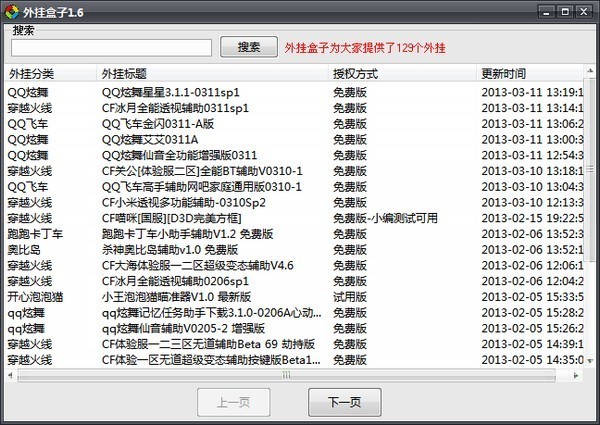The width and height of the screenshot is (600, 425).
Task: Select row CF小米透视多功能辅助-0310Sp2
Action: coord(295,202)
